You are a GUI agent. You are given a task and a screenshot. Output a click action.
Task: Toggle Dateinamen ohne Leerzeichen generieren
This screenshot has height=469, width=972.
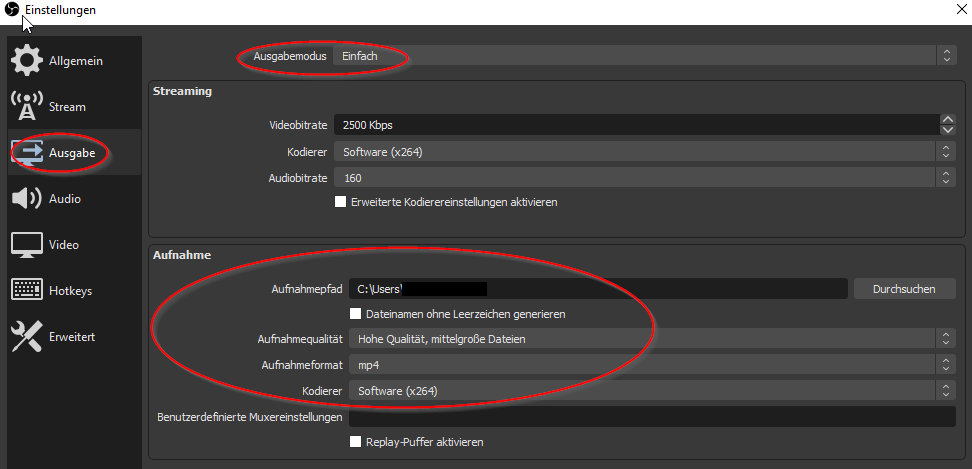click(356, 314)
